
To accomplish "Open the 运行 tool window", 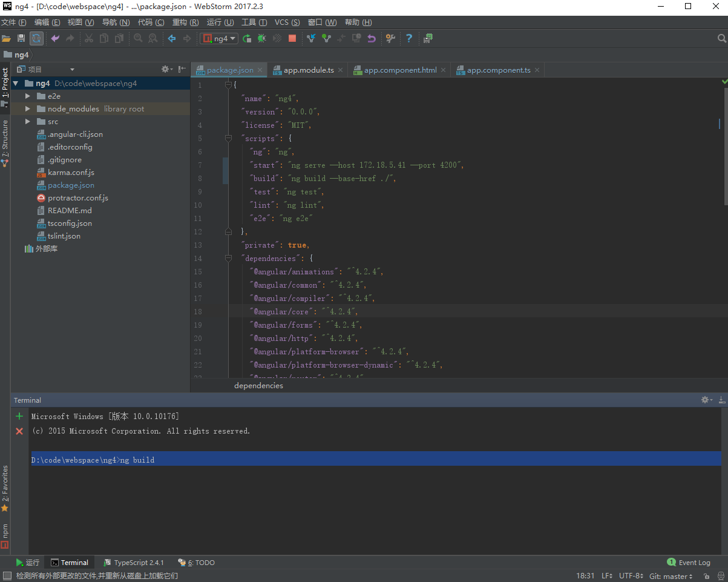I will [x=27, y=563].
